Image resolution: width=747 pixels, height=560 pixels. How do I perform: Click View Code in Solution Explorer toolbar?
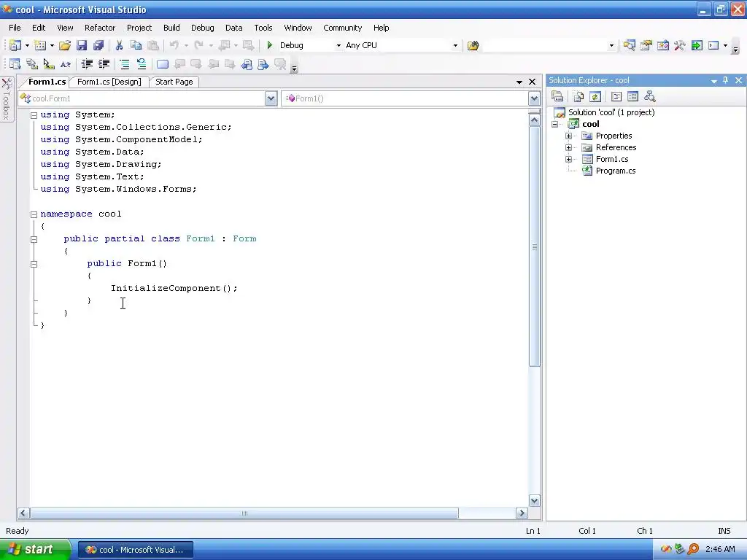point(616,97)
